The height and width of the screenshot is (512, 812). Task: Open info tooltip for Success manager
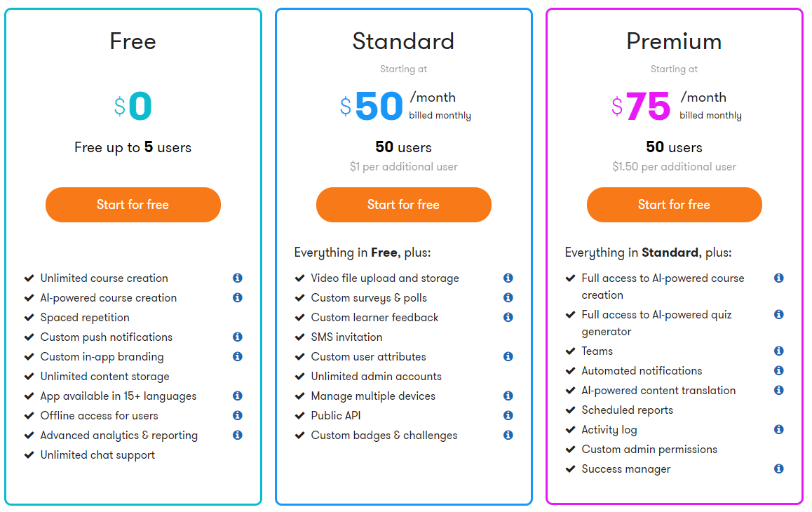(779, 469)
